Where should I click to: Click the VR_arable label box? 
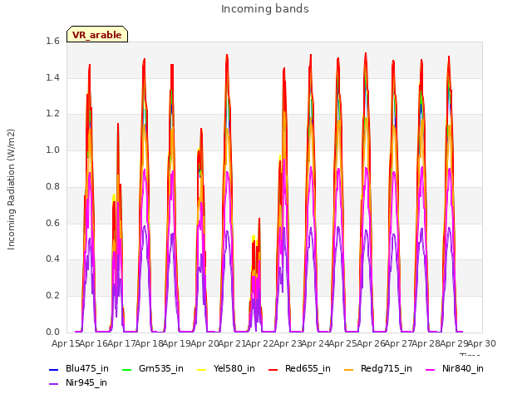tap(97, 34)
